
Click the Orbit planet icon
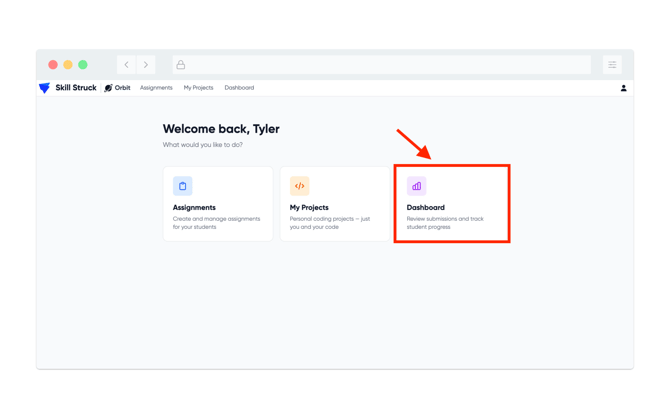coord(109,88)
